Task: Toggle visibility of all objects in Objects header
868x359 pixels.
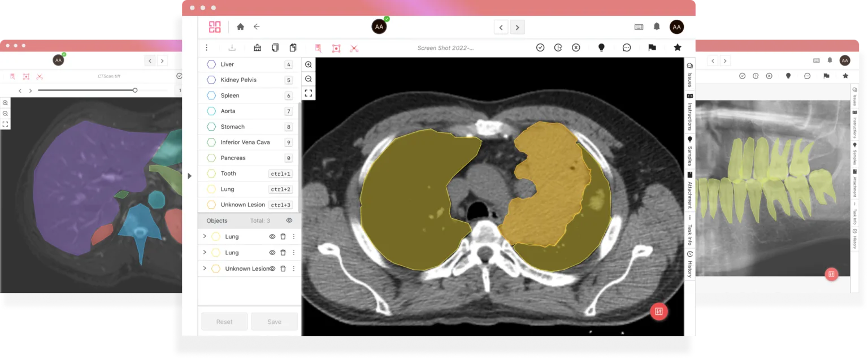Action: pos(289,220)
